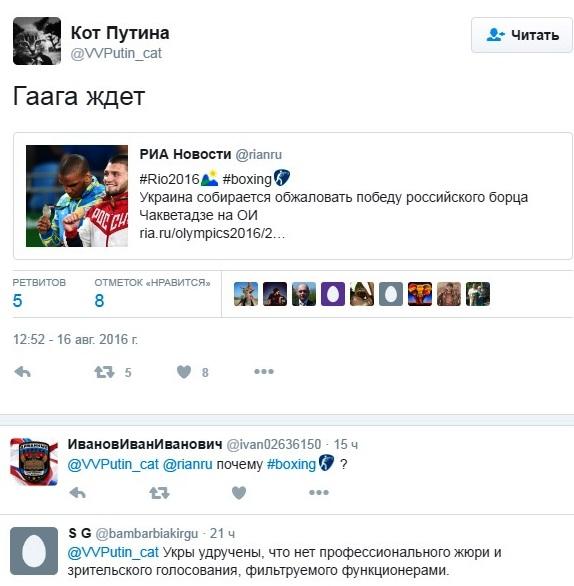The image size is (574, 586).
Task: Open the #boxing hashtag in ИвановИванИванович reply
Action: pyautogui.click(x=291, y=464)
